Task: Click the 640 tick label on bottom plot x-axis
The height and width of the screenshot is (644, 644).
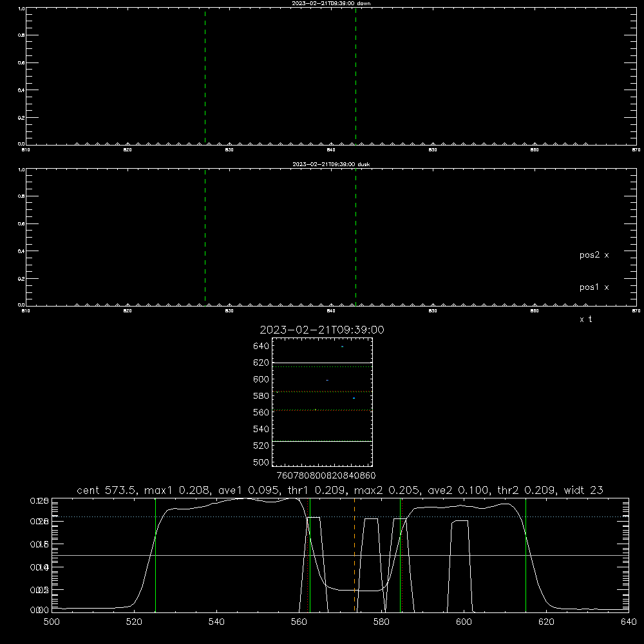Action: point(629,622)
